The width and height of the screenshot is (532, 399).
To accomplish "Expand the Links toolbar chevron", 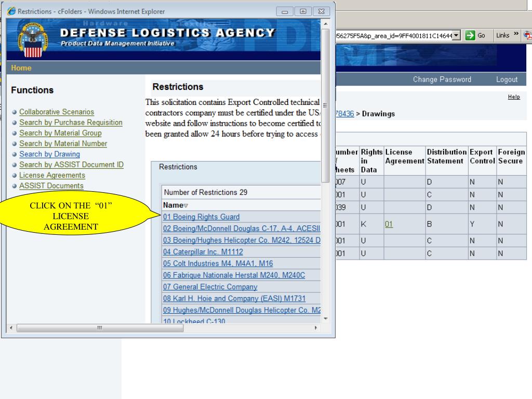I will (x=516, y=34).
